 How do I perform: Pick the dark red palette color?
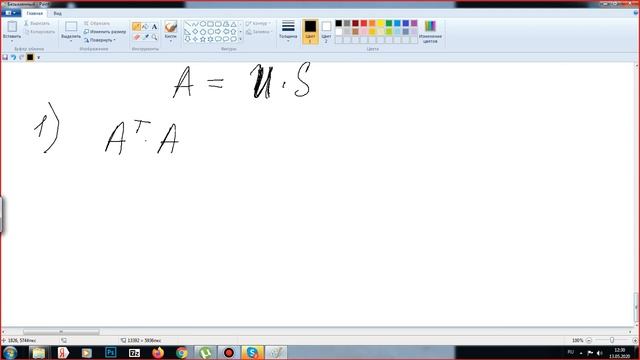click(x=356, y=23)
